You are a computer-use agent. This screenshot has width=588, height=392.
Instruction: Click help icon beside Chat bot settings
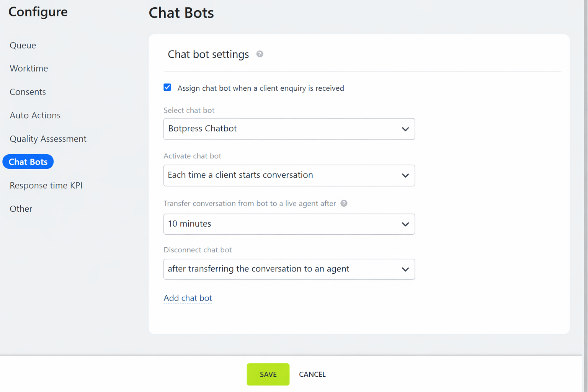point(260,54)
